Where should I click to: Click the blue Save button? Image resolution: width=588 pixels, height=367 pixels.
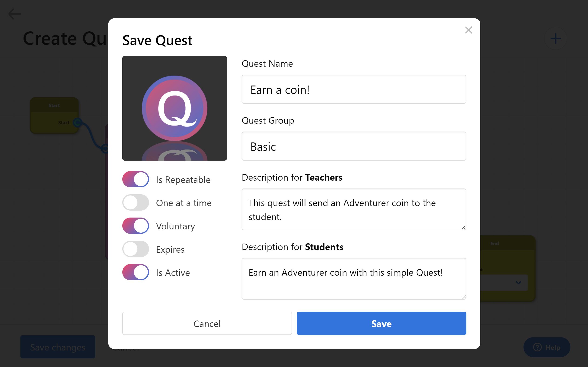381,323
